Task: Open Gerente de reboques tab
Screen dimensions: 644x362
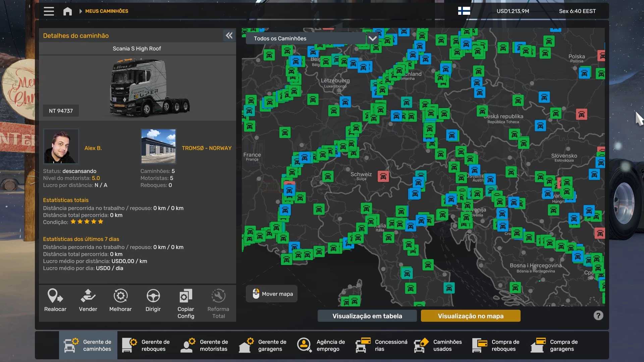Action: coord(147,345)
